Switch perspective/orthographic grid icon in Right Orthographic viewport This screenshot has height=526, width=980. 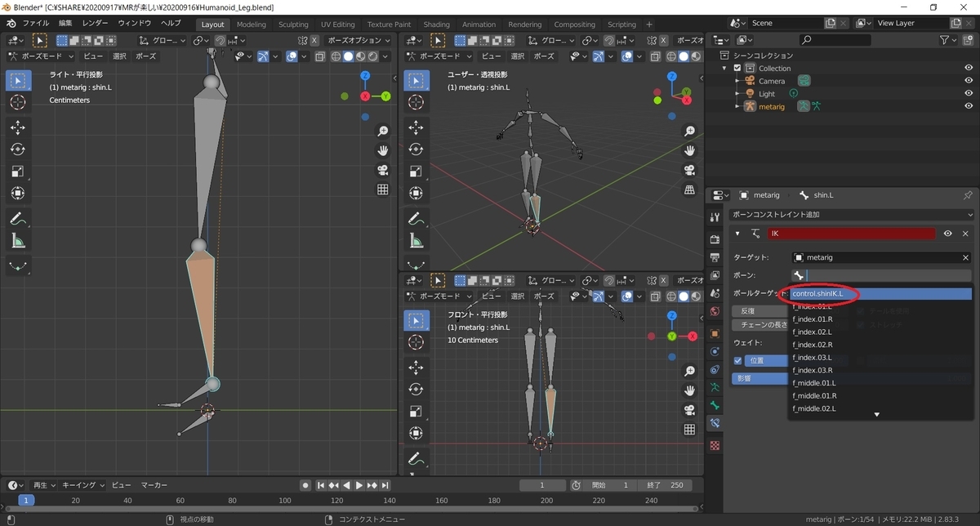click(382, 190)
